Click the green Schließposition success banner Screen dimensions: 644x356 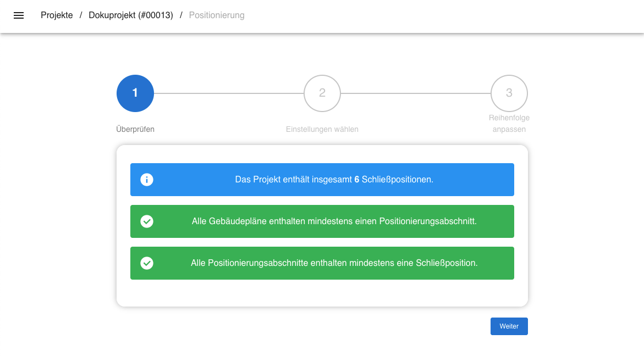click(x=322, y=263)
